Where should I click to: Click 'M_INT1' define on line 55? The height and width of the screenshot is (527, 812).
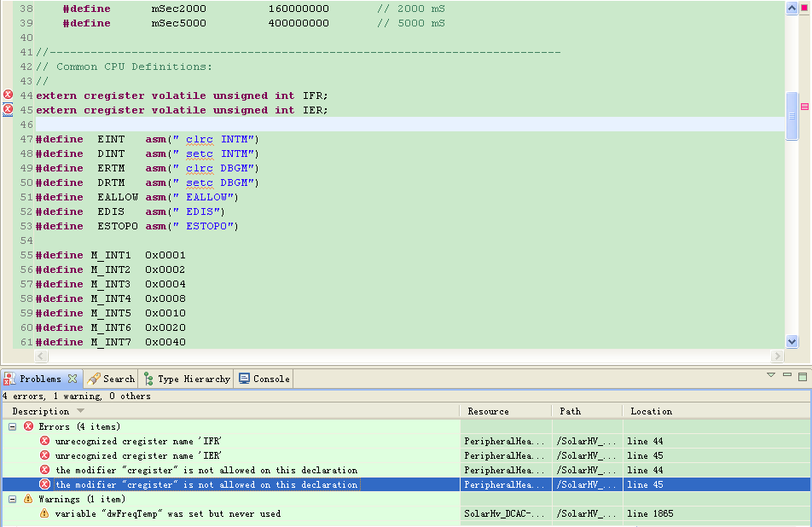tap(111, 255)
